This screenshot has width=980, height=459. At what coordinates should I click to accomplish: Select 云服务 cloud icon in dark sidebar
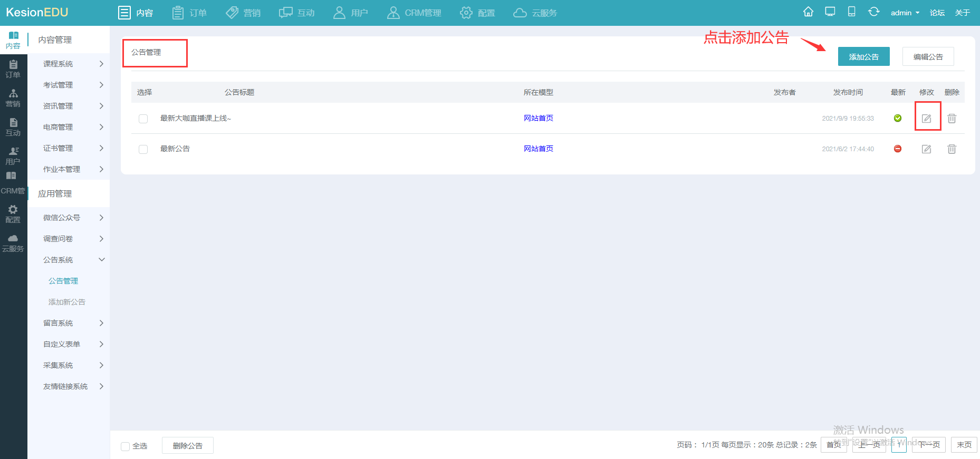click(x=13, y=243)
